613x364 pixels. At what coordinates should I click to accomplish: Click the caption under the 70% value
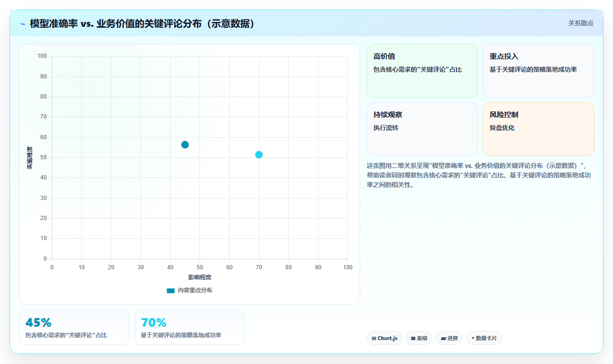181,335
